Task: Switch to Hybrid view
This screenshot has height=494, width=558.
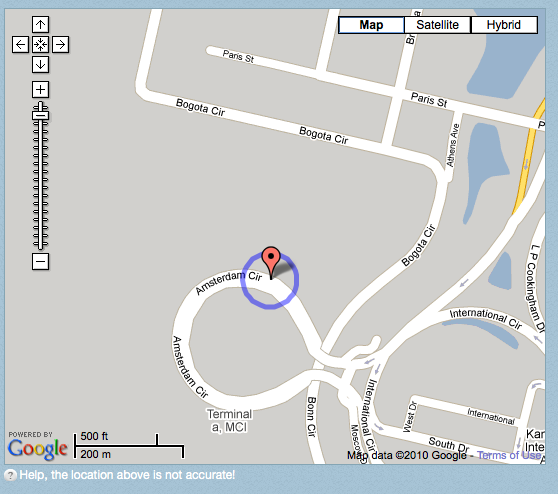Action: [x=504, y=25]
